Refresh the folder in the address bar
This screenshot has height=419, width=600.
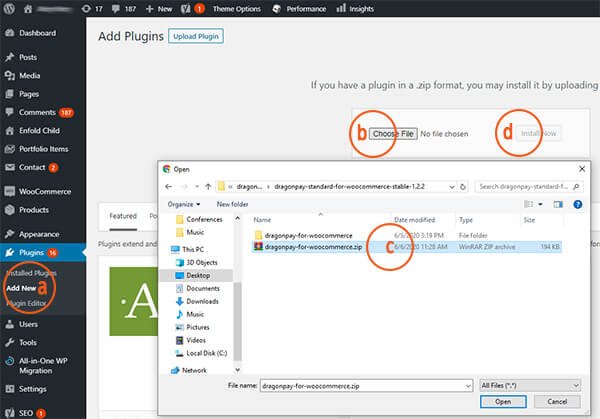[x=463, y=186]
